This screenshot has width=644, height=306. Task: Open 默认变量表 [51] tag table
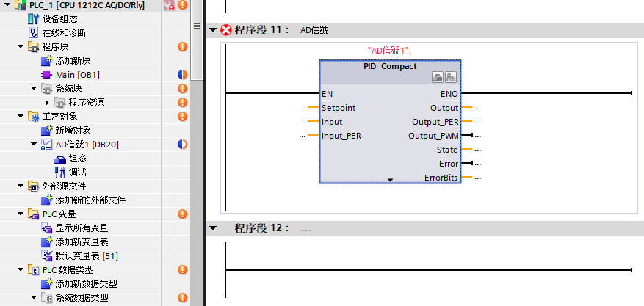point(86,255)
